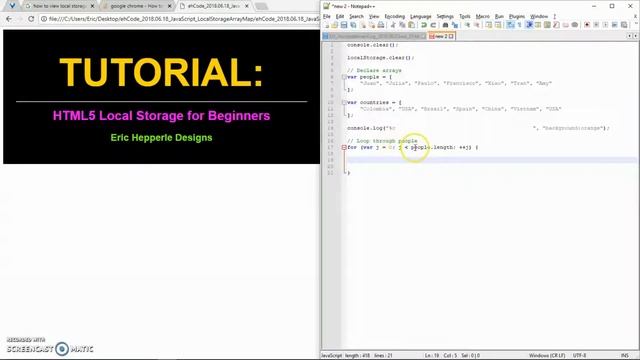
Task: Collapse the 'var countries' fold marker
Action: (344, 102)
